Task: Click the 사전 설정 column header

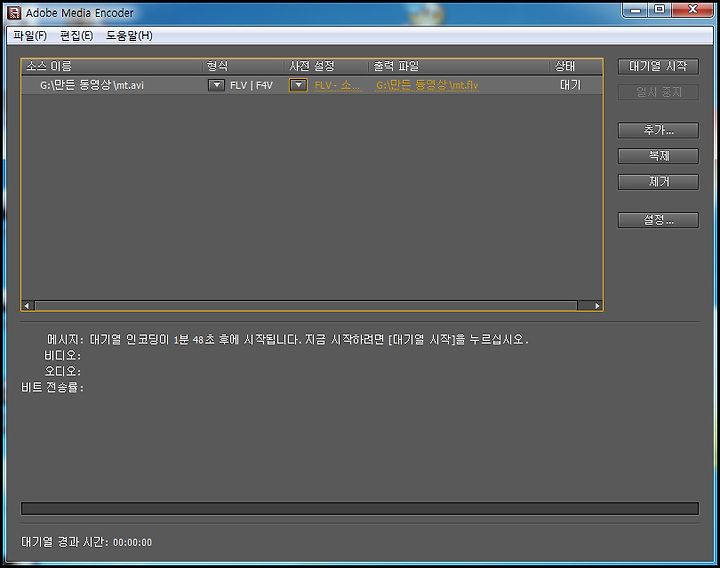Action: (x=326, y=66)
